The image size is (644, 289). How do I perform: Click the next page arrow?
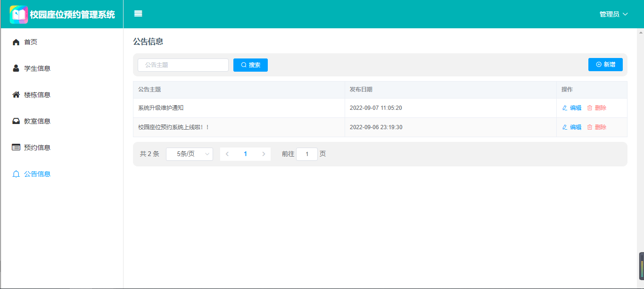[263, 154]
